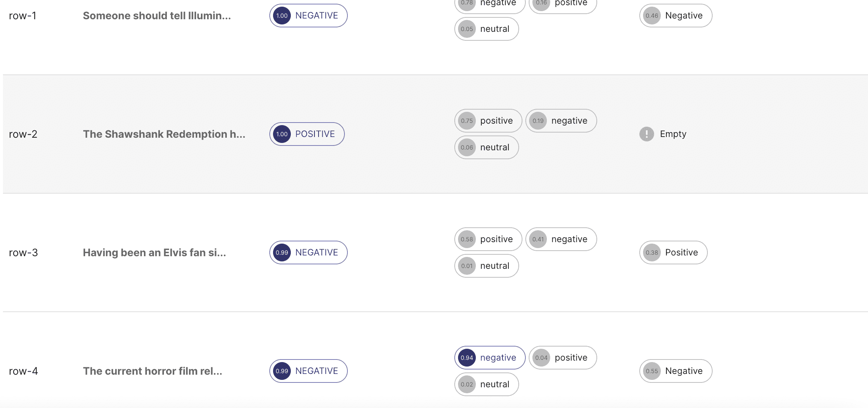
Task: Choose the 0.58 positive chip in row-3
Action: click(x=488, y=239)
